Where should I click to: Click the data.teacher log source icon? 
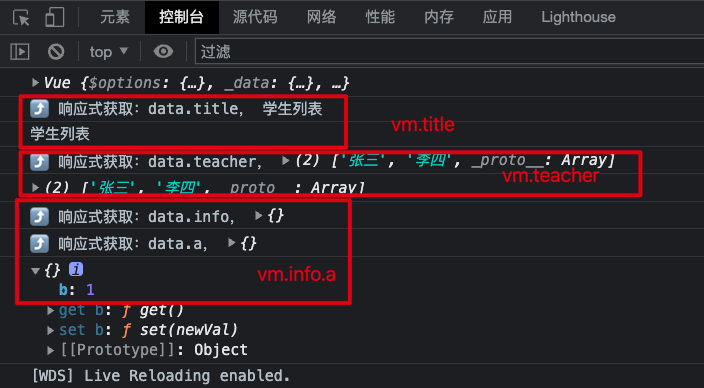[x=39, y=162]
